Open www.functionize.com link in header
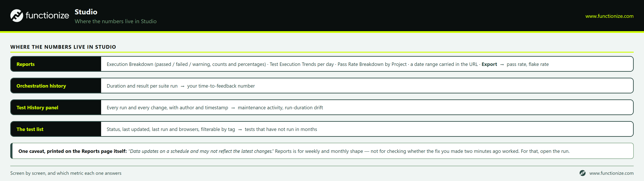This screenshot has height=181, width=644. [x=609, y=16]
